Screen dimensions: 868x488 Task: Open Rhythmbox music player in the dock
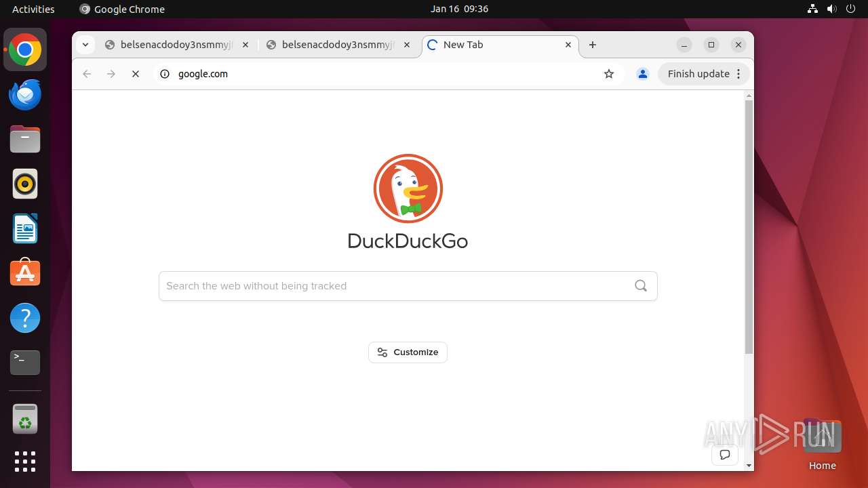pos(25,184)
